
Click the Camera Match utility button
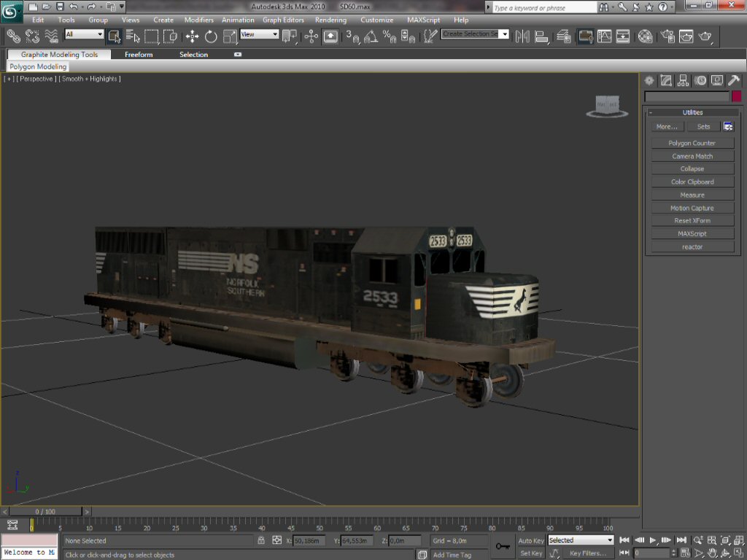pyautogui.click(x=692, y=156)
